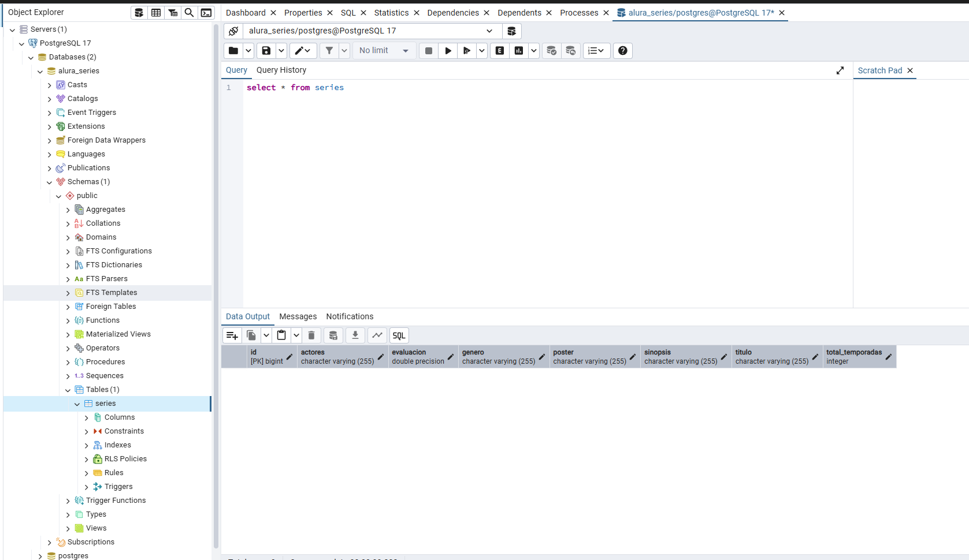Open the execute options dropdown arrow
969x560 pixels.
point(482,51)
